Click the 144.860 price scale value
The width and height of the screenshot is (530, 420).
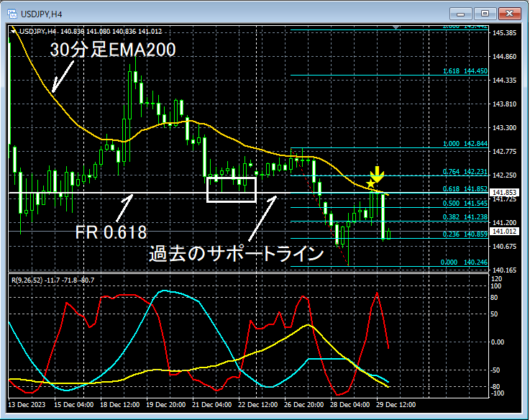pyautogui.click(x=504, y=57)
